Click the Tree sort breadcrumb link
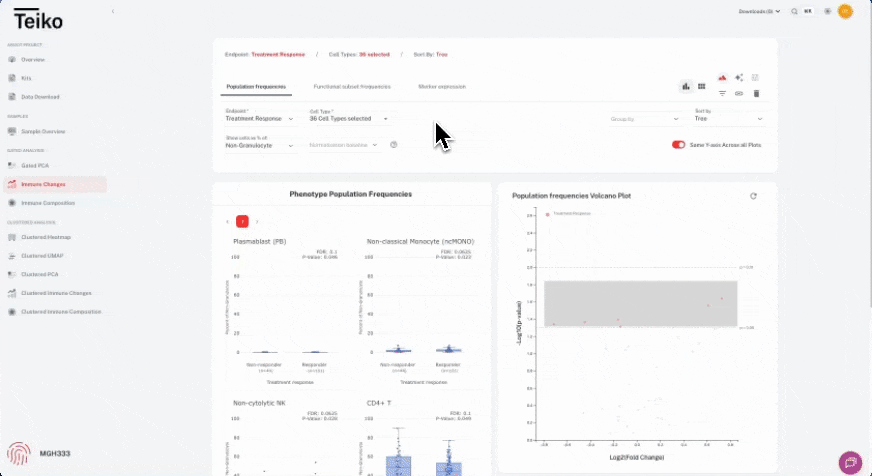Image resolution: width=872 pixels, height=476 pixels. point(442,54)
